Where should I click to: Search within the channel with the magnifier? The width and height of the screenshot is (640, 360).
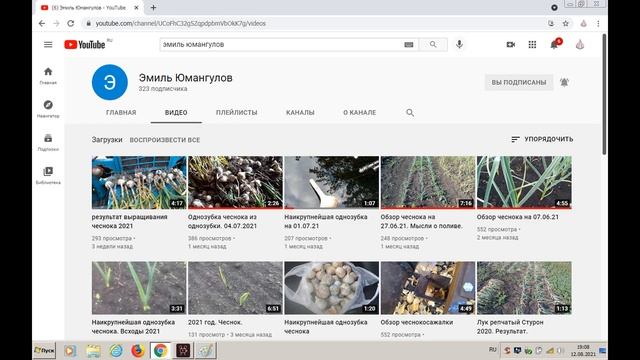coord(410,113)
